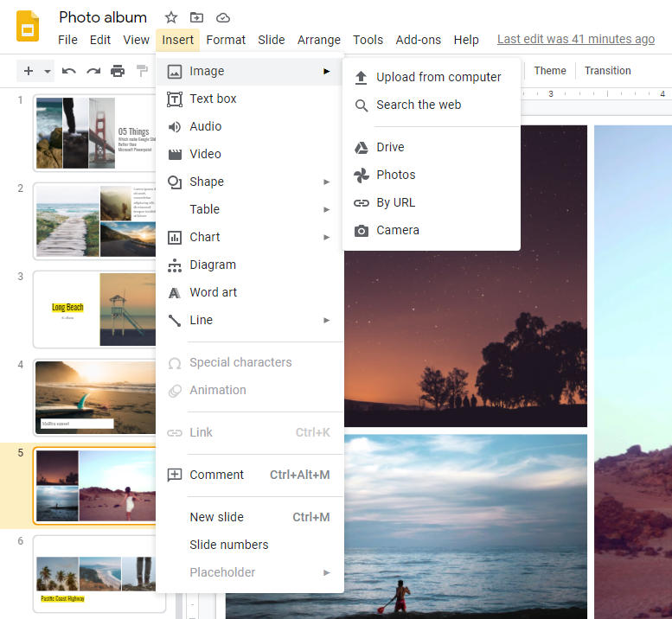Choose Search the web option
The image size is (672, 619).
pyautogui.click(x=432, y=105)
